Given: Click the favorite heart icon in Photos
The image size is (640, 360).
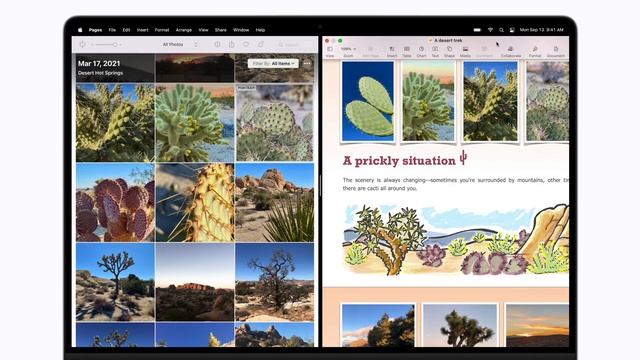Looking at the screenshot, I should 246,44.
